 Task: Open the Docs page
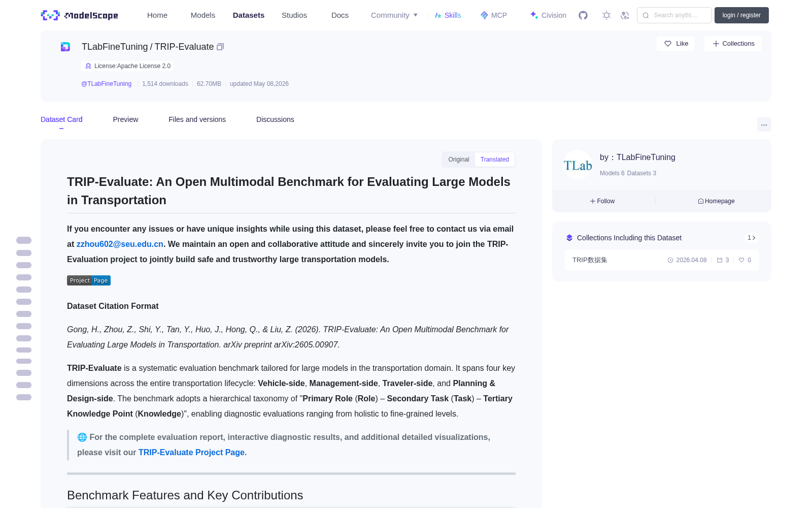340,15
